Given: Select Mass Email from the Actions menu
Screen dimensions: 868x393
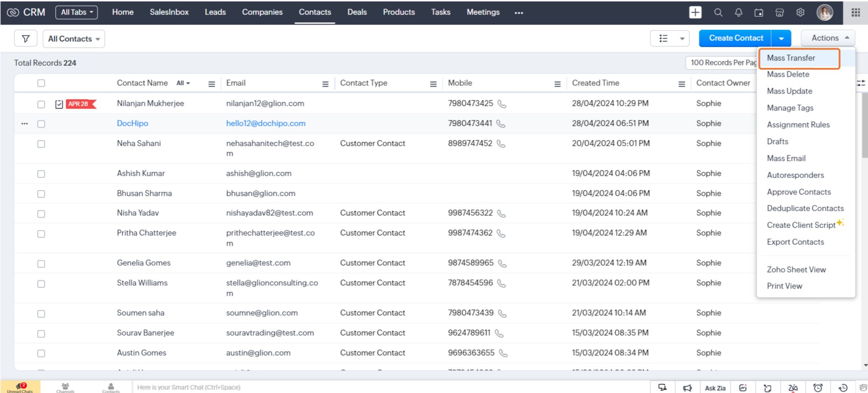Looking at the screenshot, I should click(786, 158).
